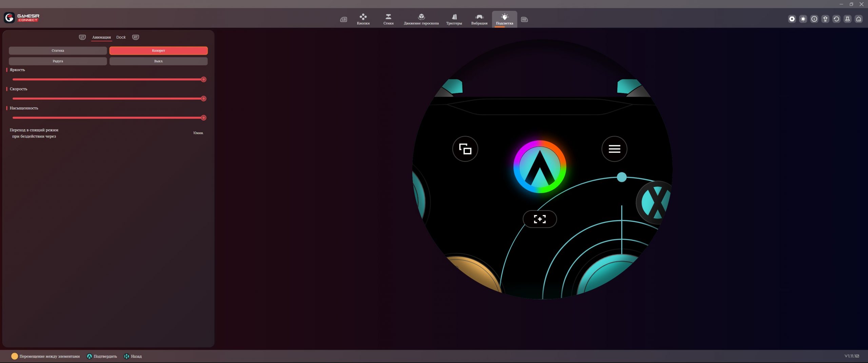The image size is (868, 363).
Task: Click the RT trigger icon beside Dock
Action: pyautogui.click(x=136, y=37)
